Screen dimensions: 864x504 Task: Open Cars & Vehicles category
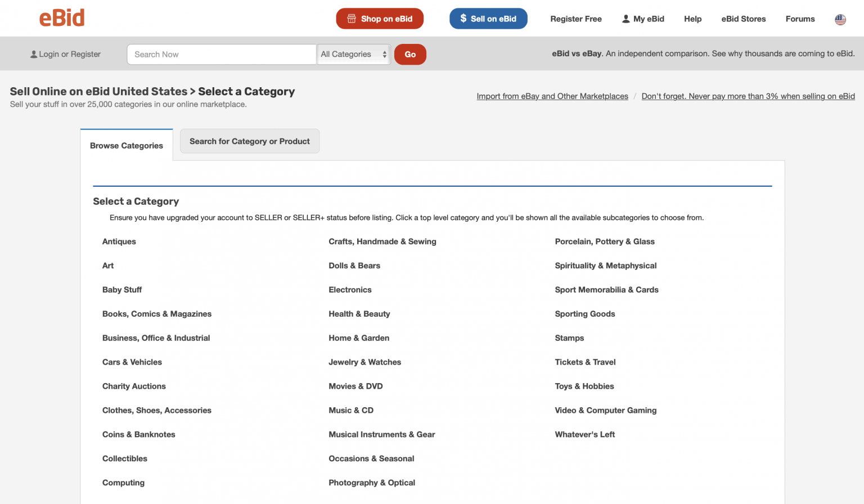[x=132, y=363]
